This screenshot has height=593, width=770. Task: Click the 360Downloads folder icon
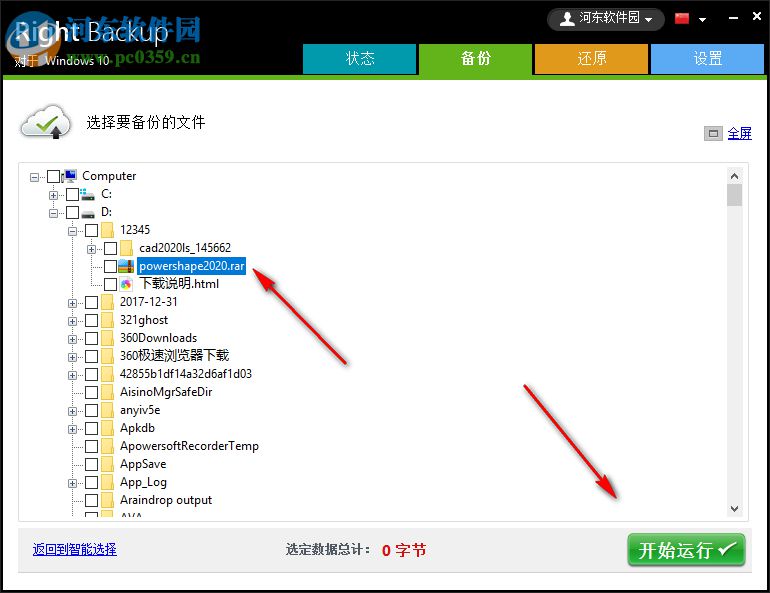coord(107,338)
